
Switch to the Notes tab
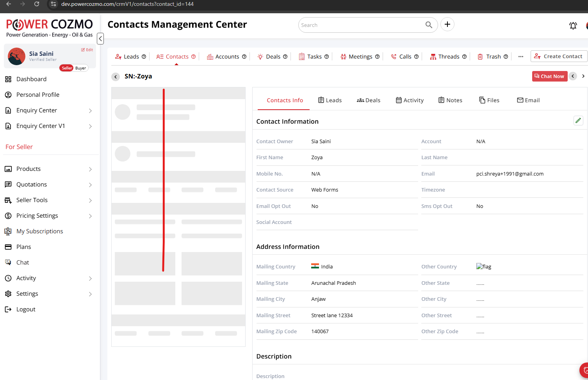coord(450,100)
